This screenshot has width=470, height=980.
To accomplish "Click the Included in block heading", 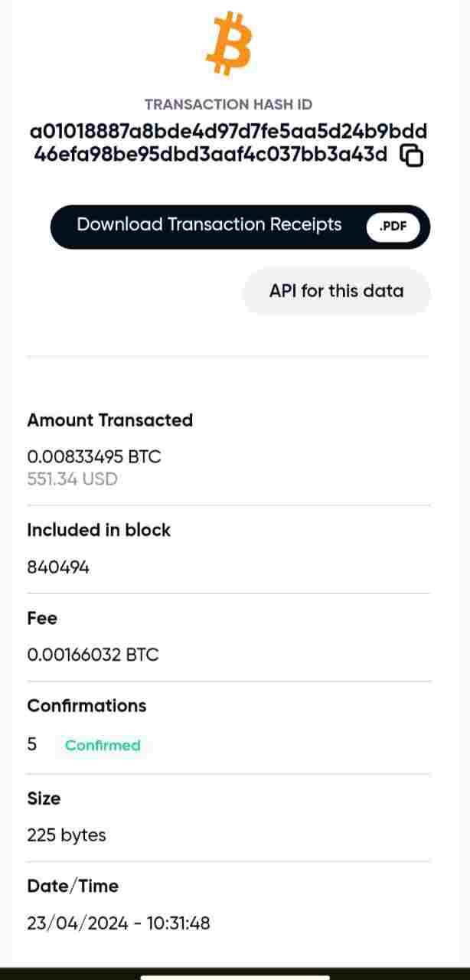I will pos(99,530).
